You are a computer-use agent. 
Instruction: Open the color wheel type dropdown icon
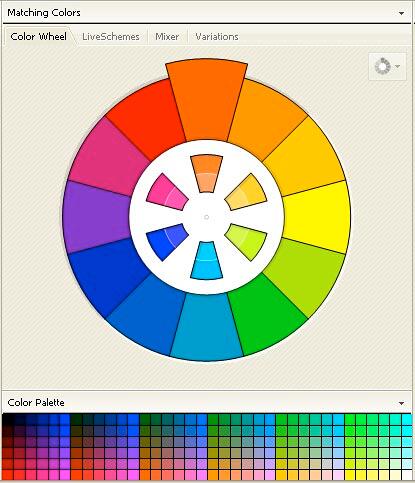[x=387, y=66]
